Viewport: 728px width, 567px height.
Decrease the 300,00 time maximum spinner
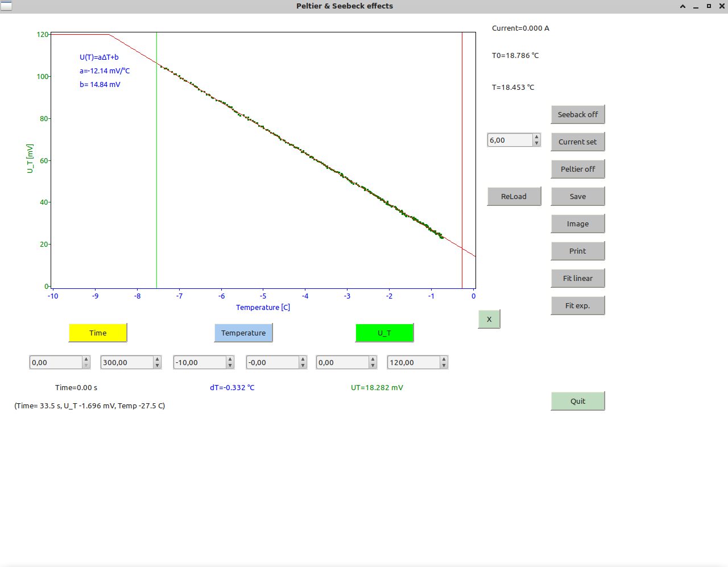pos(157,366)
